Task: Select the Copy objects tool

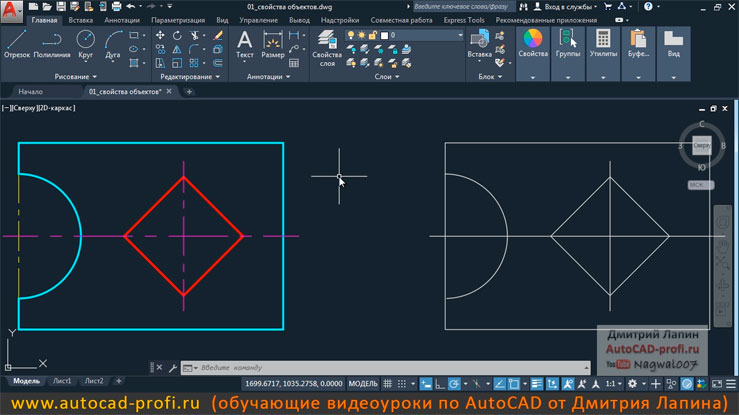Action: click(160, 49)
